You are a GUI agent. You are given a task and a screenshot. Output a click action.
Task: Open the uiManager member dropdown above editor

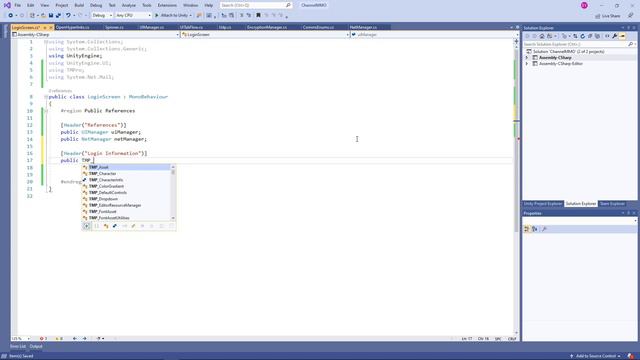click(434, 35)
